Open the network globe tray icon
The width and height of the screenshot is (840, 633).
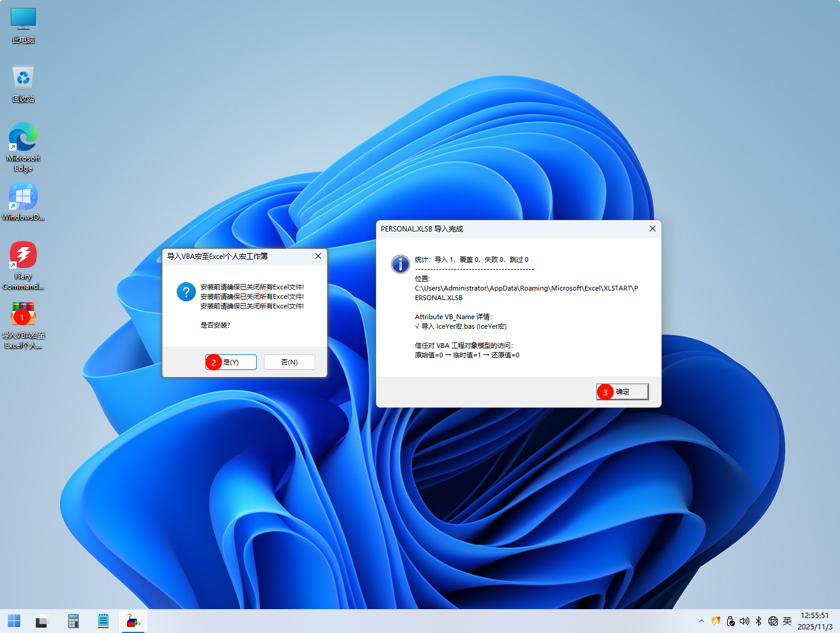[x=773, y=621]
